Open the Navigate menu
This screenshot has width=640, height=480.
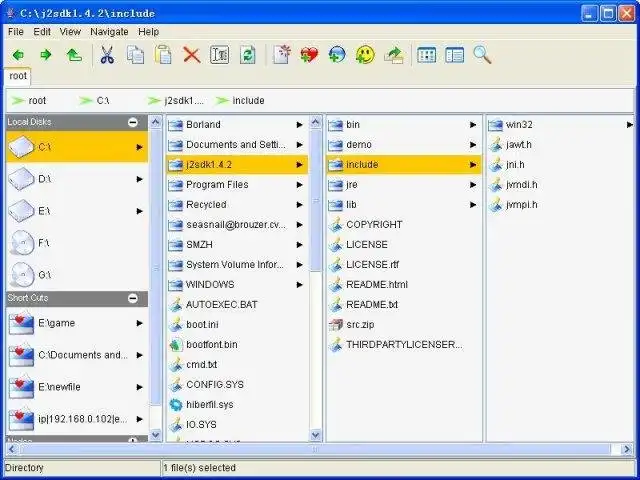(x=109, y=32)
